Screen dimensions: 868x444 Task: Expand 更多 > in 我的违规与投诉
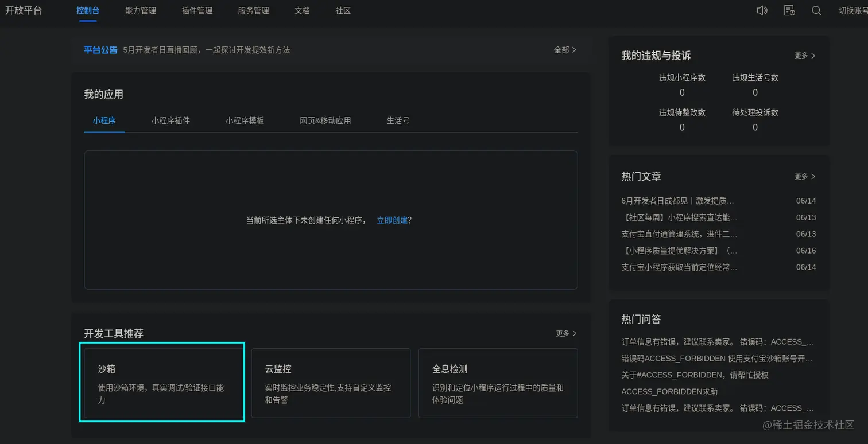coord(805,56)
